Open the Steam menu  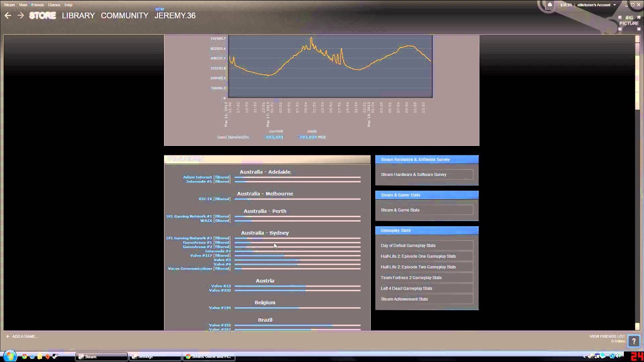pyautogui.click(x=10, y=5)
